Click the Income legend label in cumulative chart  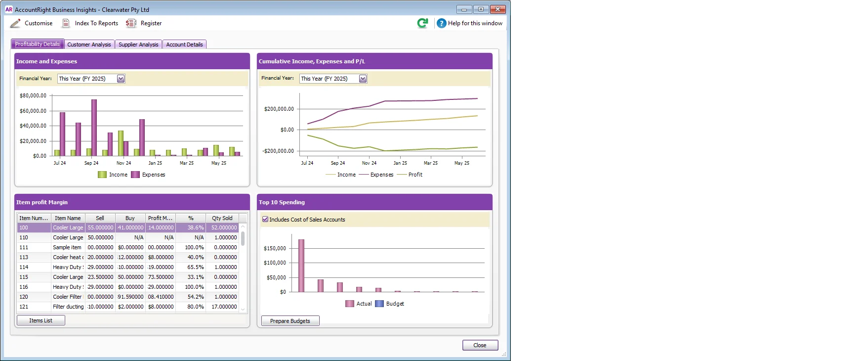[x=346, y=175]
